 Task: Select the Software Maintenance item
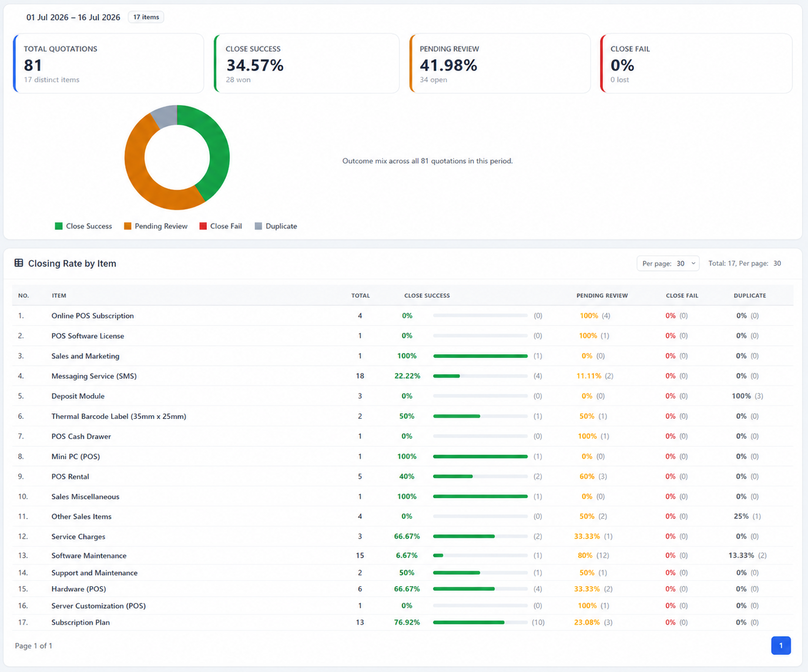click(x=89, y=556)
